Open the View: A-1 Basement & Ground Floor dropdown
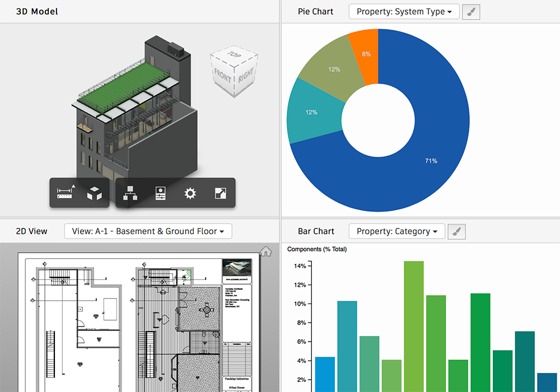Viewport: 560px width, 392px height. click(x=148, y=231)
